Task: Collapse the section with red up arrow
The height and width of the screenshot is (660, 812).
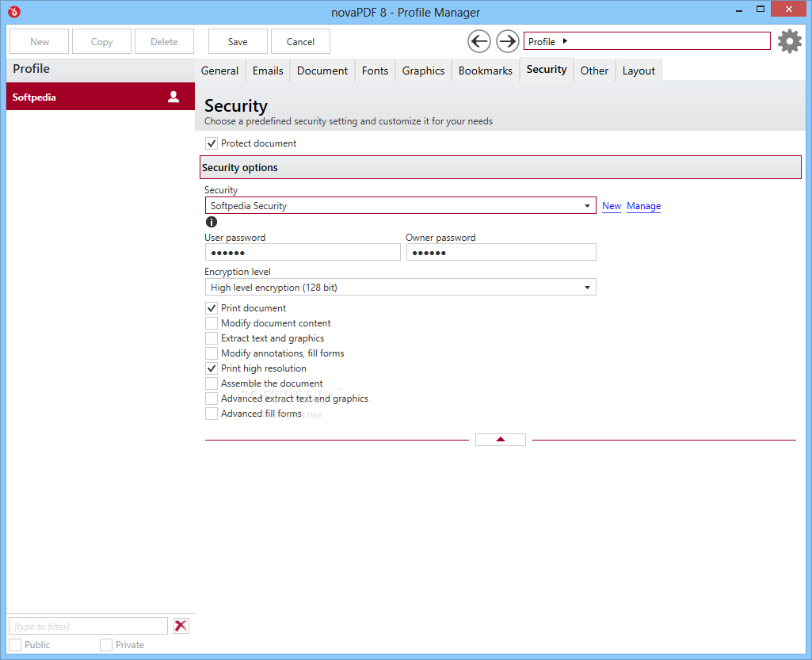Action: (x=500, y=440)
